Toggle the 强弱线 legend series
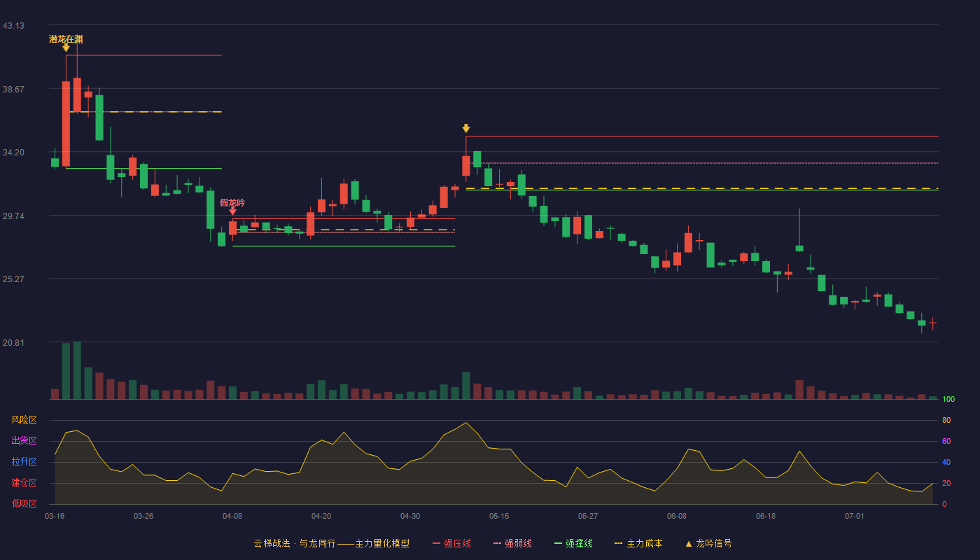This screenshot has width=980, height=560. click(512, 543)
